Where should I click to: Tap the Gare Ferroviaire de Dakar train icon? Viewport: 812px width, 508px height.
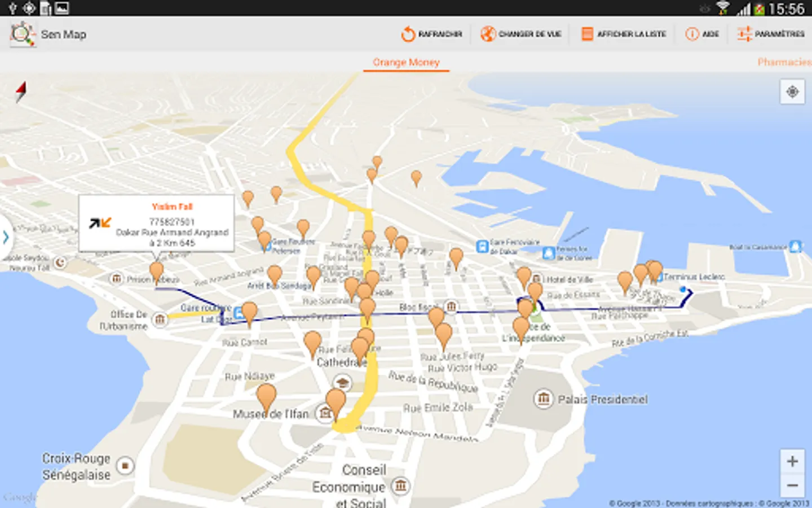(482, 246)
